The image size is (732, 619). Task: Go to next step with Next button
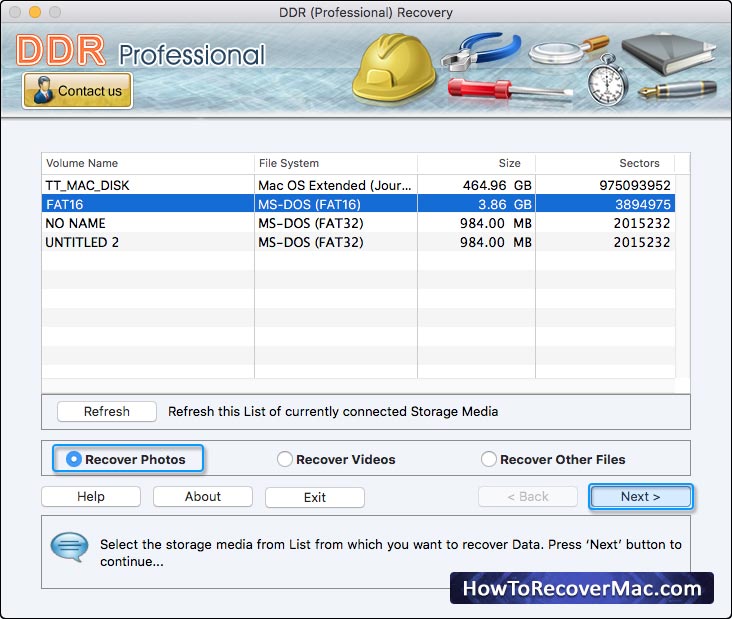tap(640, 496)
